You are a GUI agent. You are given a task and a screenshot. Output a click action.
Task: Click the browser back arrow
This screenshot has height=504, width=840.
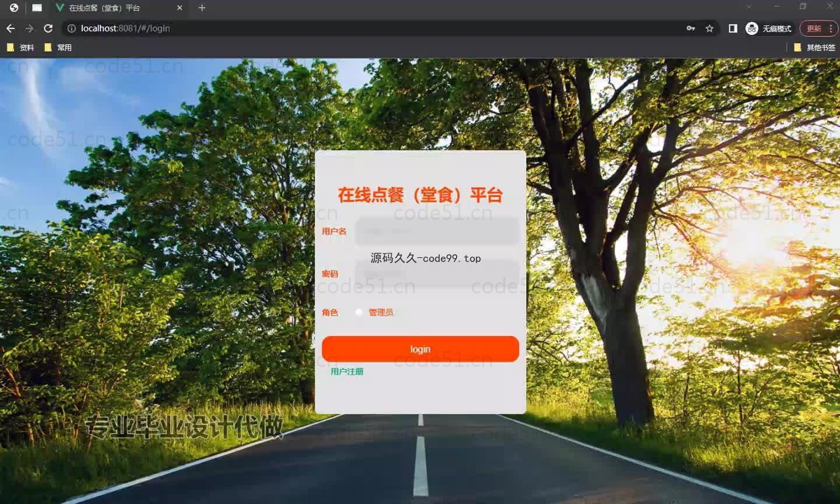pos(10,28)
